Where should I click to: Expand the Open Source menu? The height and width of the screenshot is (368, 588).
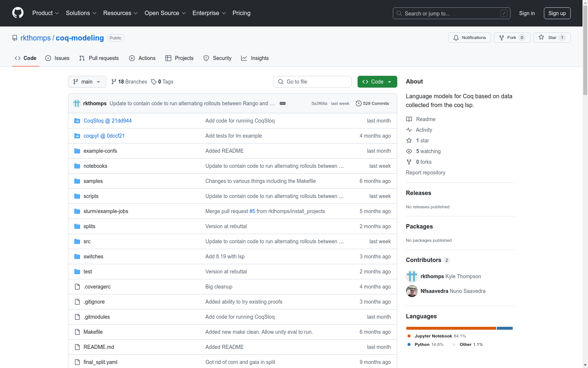coord(165,13)
